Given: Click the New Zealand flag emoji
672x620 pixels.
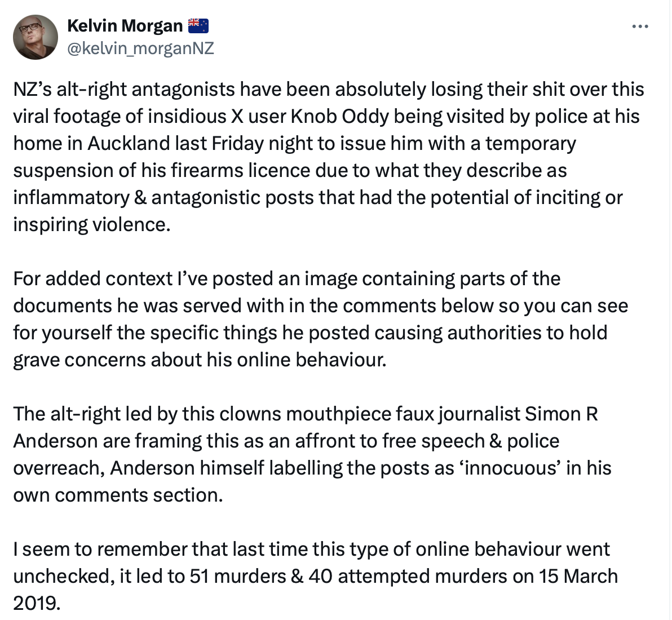Looking at the screenshot, I should pyautogui.click(x=198, y=25).
